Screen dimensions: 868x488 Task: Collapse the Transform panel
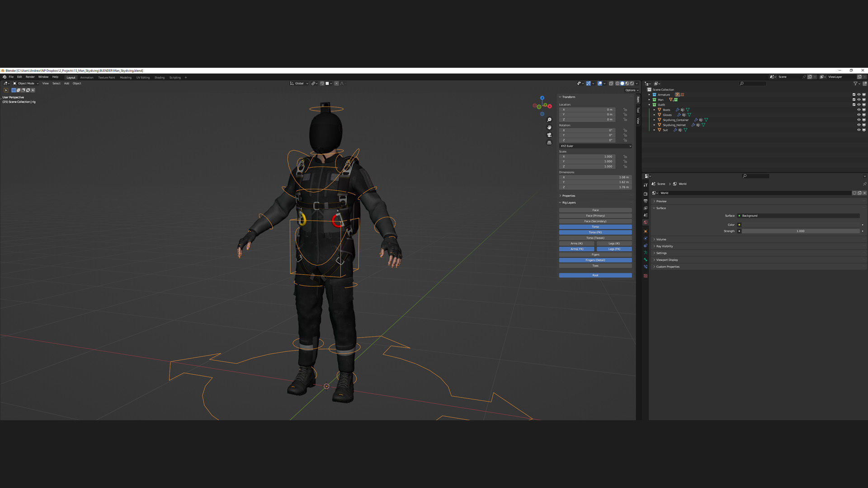point(568,97)
